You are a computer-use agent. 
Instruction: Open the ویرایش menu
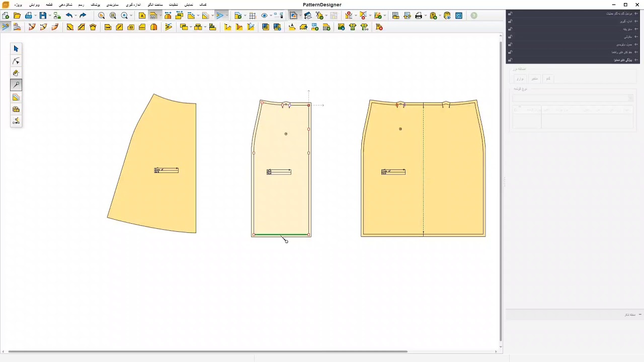coord(34,5)
